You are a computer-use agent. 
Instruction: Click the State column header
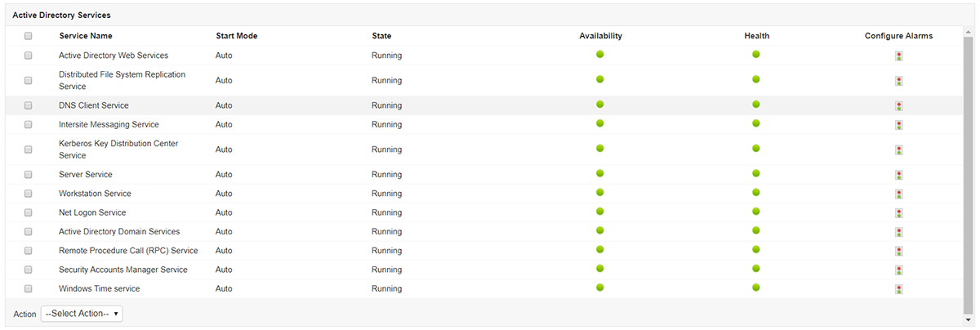coord(381,36)
